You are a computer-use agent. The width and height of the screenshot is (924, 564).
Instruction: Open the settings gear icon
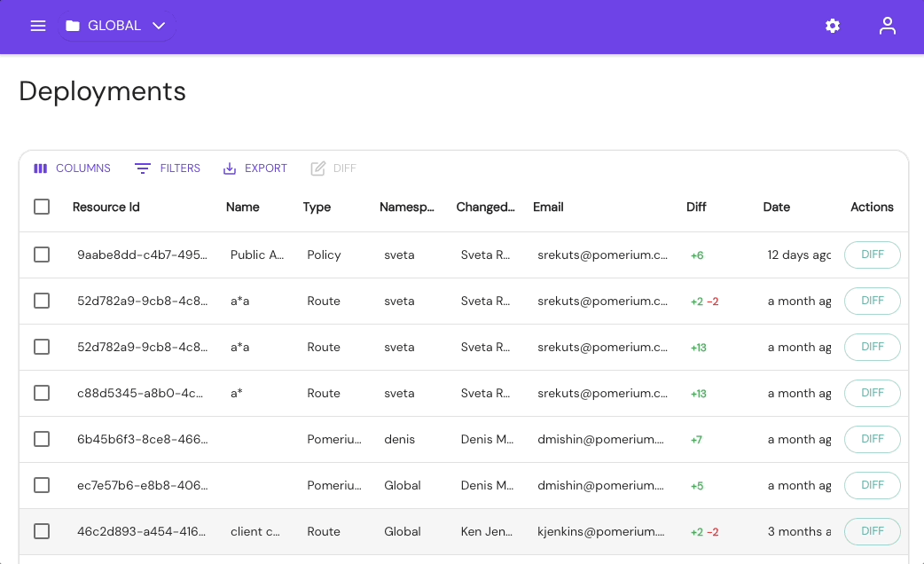(x=832, y=26)
